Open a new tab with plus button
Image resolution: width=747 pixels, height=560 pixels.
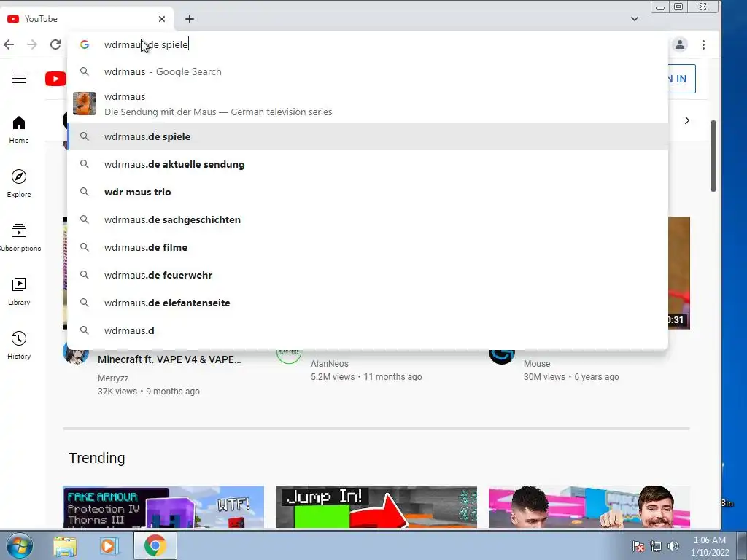190,19
